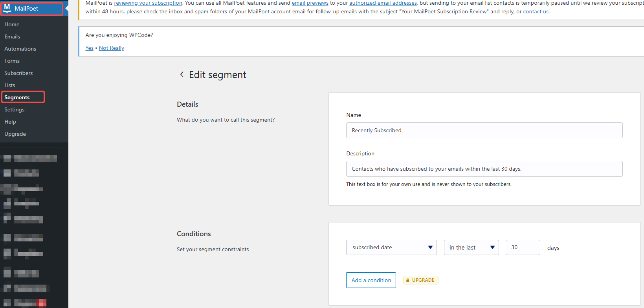This screenshot has height=308, width=644.
Task: Click Upgrade in the sidebar menu
Action: pyautogui.click(x=15, y=134)
